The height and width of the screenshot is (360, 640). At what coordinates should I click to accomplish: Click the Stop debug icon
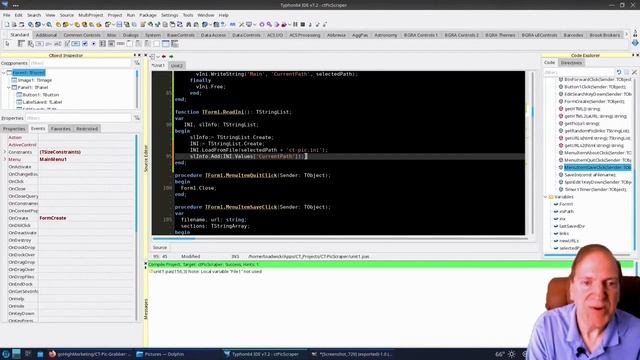coord(302,24)
